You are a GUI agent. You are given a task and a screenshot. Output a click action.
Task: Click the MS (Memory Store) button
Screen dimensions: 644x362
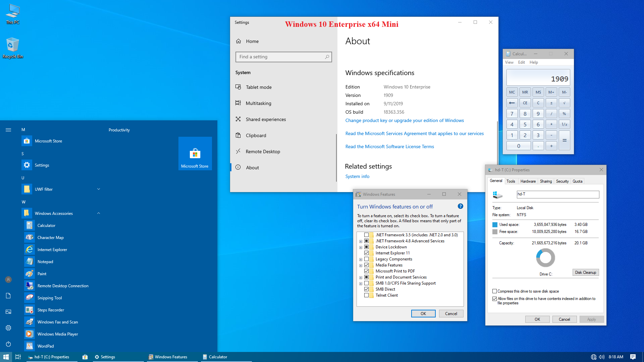[x=538, y=92]
